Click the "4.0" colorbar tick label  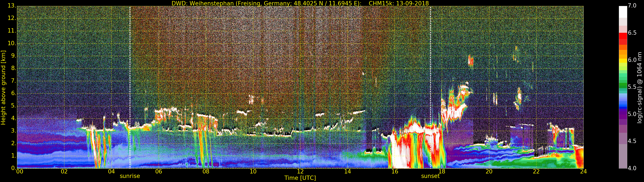[x=632, y=168]
